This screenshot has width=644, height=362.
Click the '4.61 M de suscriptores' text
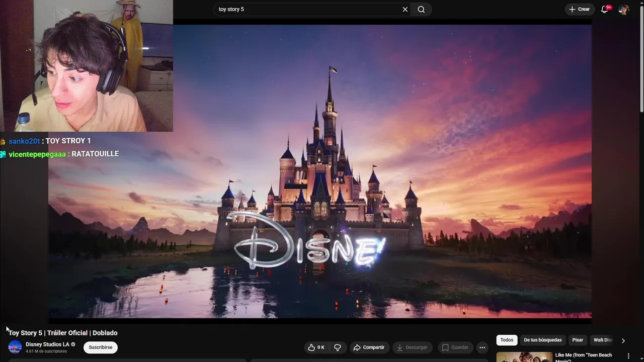(46, 351)
